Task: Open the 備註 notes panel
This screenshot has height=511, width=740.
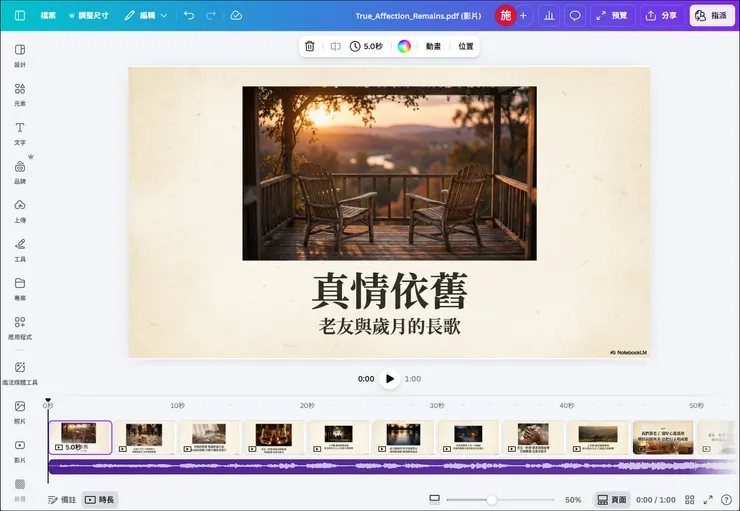Action: click(62, 500)
